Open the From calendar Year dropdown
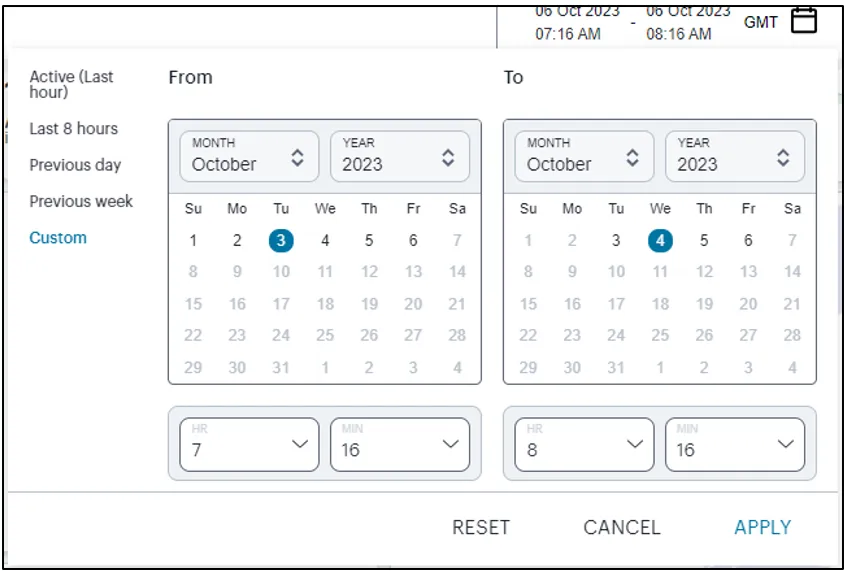844x571 pixels. 400,157
